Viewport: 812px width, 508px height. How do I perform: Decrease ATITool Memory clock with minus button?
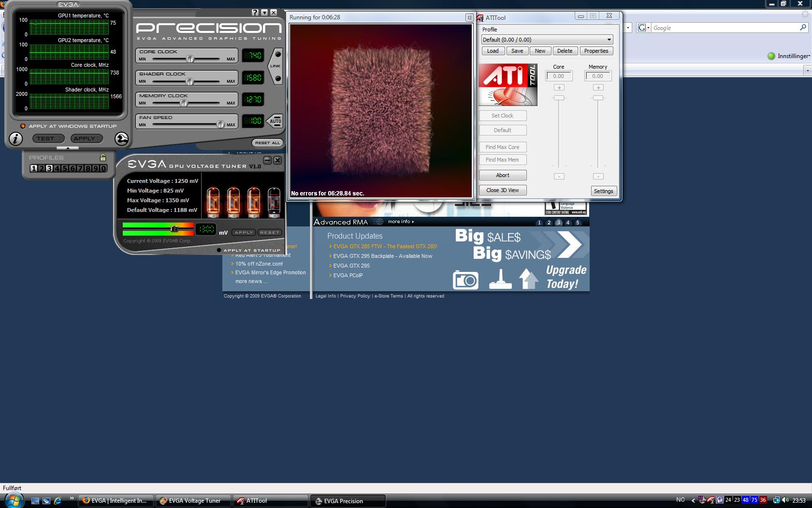[x=598, y=177]
